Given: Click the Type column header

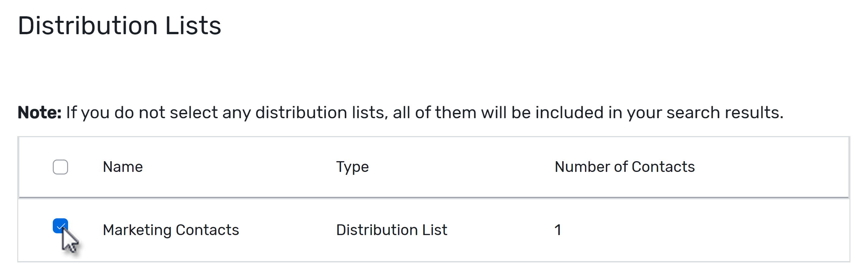Looking at the screenshot, I should (x=352, y=166).
